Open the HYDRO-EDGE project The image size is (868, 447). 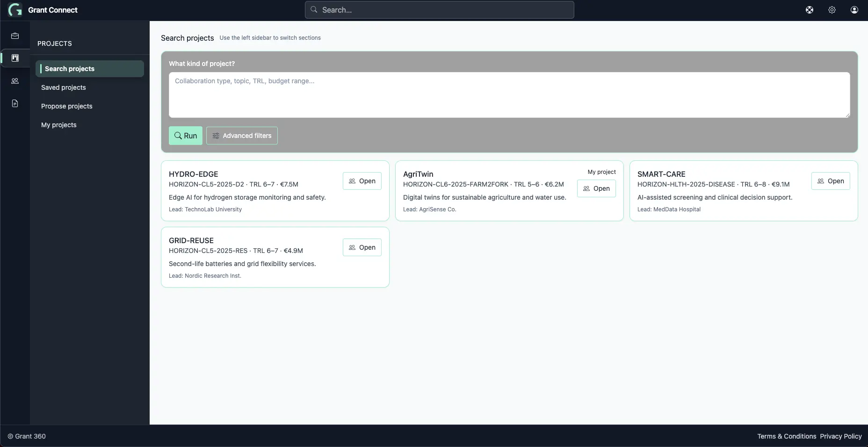(x=362, y=181)
